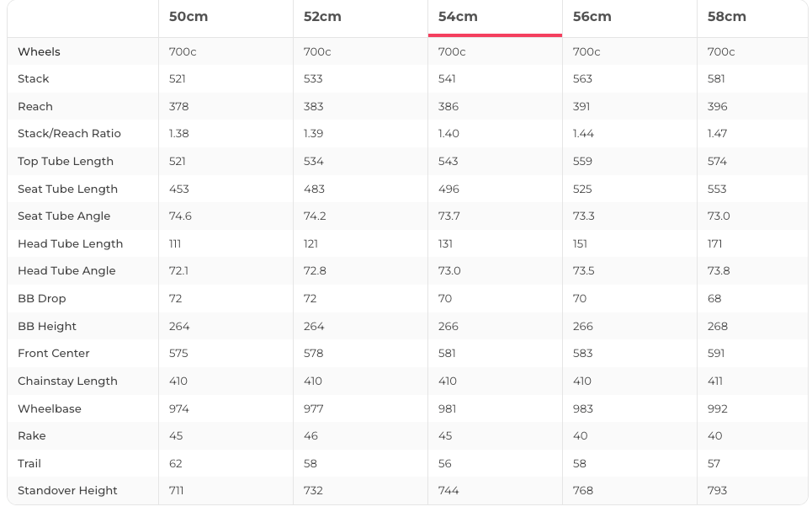Click the Wheelbase row label

tap(50, 408)
